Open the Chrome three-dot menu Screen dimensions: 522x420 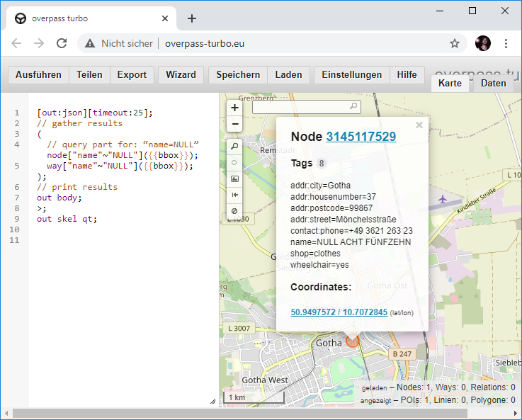pyautogui.click(x=506, y=43)
